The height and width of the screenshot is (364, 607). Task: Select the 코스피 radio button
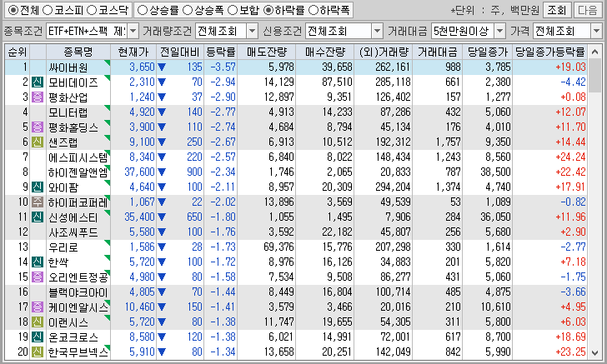click(x=48, y=11)
